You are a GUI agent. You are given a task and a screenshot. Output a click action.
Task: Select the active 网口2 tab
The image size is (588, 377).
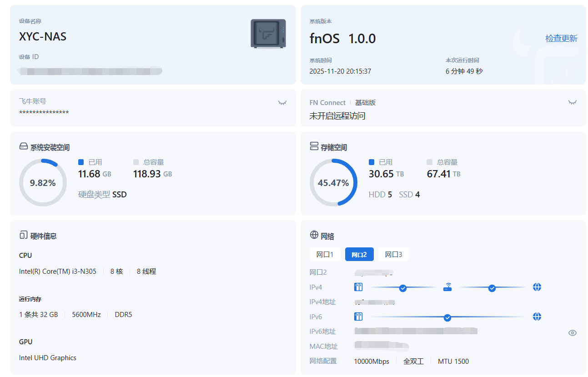pyautogui.click(x=359, y=254)
